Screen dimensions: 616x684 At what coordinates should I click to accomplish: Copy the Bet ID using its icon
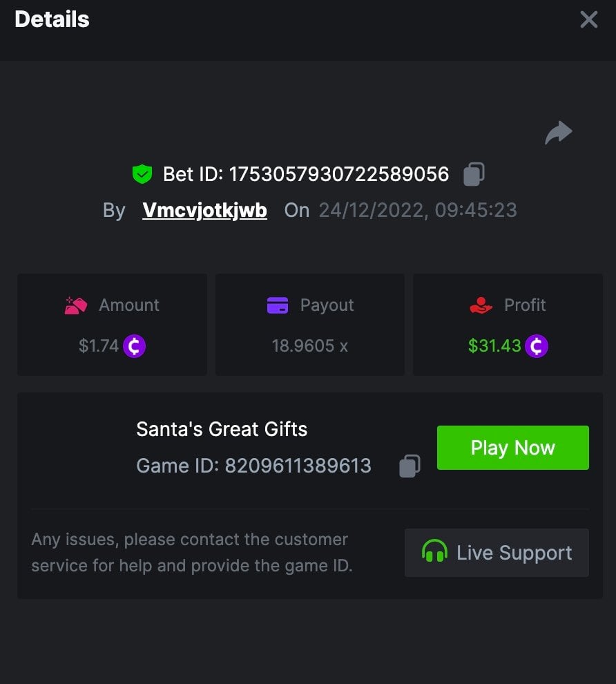pos(474,174)
